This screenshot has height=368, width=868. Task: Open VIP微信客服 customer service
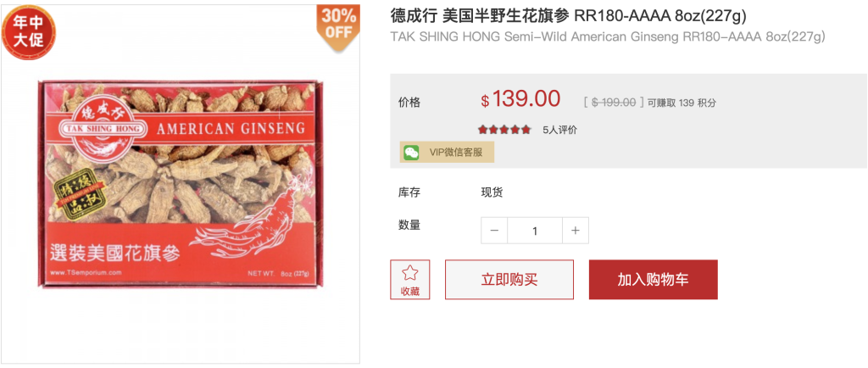(x=447, y=152)
